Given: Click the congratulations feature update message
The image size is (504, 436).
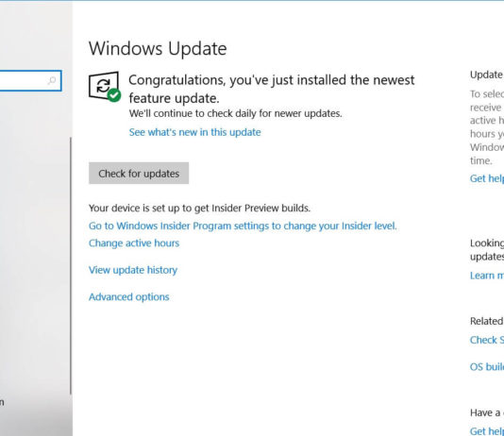Looking at the screenshot, I should pos(272,89).
